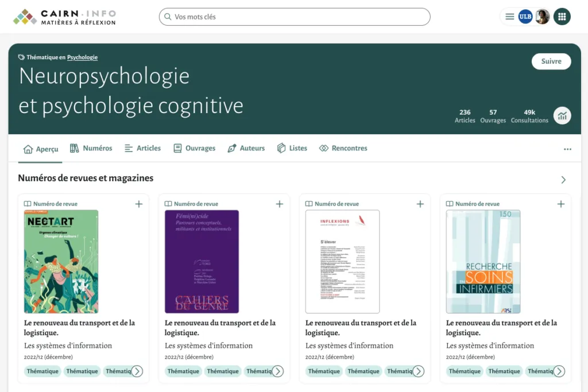The height and width of the screenshot is (392, 588).
Task: Click the Vos mots clés search field
Action: pyautogui.click(x=294, y=17)
